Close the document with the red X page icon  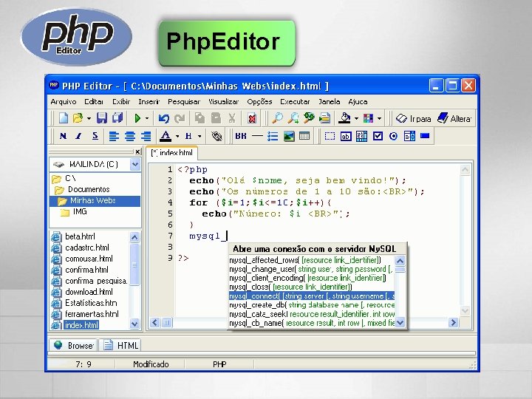252,118
